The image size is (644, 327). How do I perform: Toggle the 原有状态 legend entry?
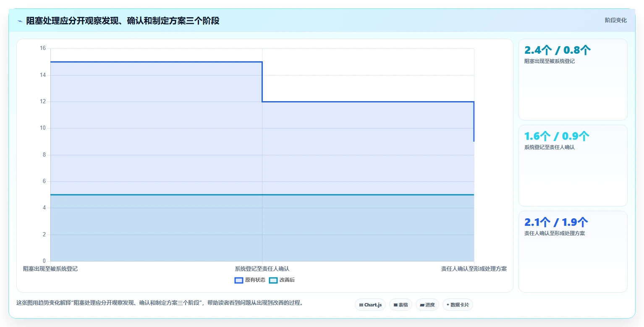coord(250,280)
